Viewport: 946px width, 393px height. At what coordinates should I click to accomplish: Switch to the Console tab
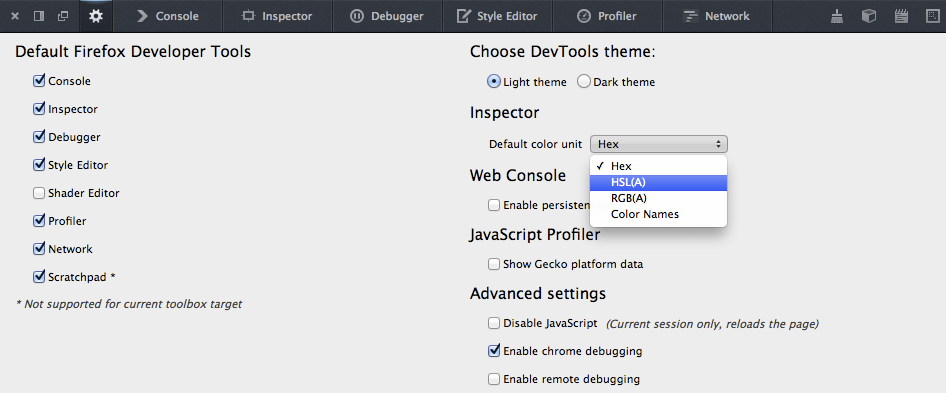coord(168,16)
